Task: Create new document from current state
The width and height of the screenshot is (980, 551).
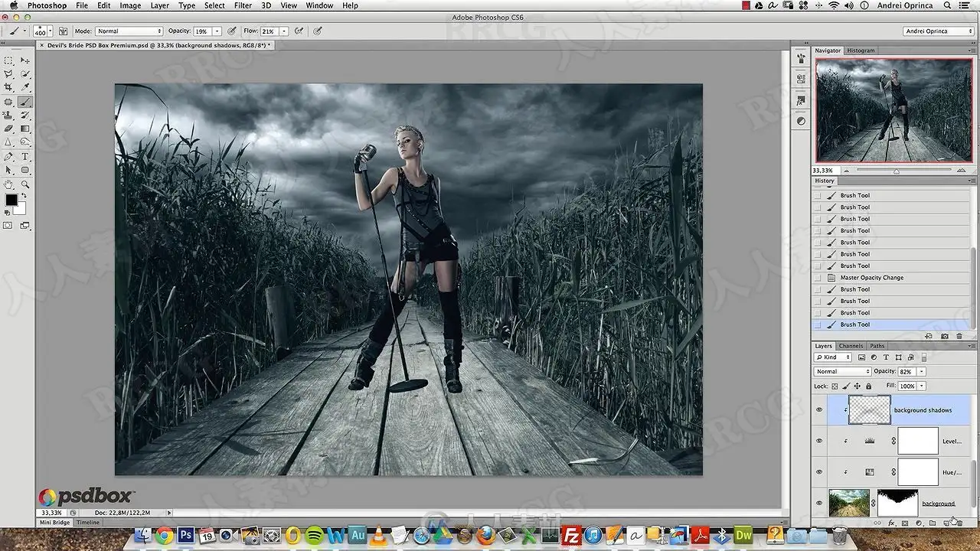Action: click(x=929, y=336)
